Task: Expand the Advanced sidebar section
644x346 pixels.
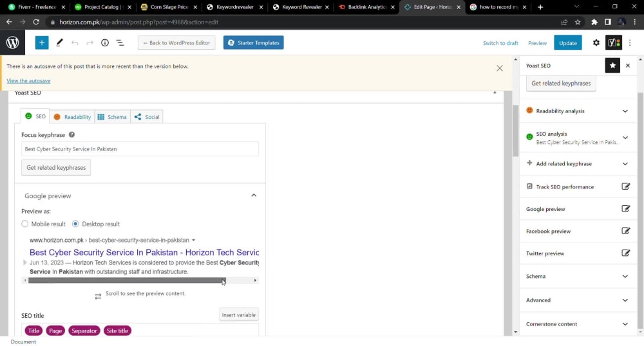Action: 577,300
